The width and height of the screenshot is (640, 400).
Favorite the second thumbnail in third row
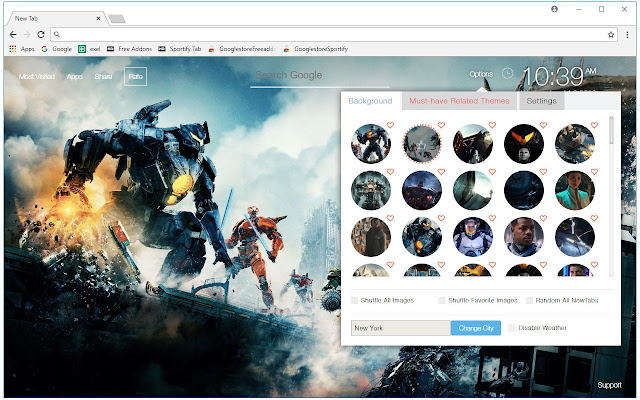(x=441, y=218)
